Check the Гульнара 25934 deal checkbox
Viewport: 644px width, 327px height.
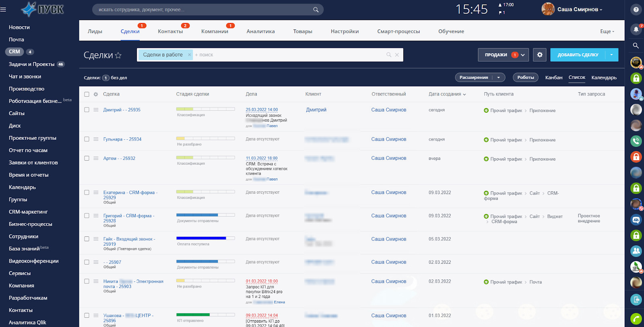point(87,139)
